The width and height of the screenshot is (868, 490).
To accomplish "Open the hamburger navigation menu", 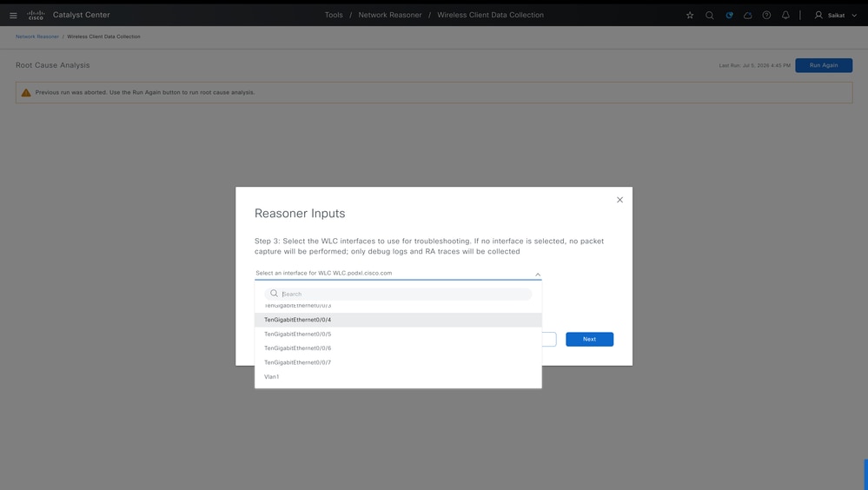I will (x=13, y=16).
